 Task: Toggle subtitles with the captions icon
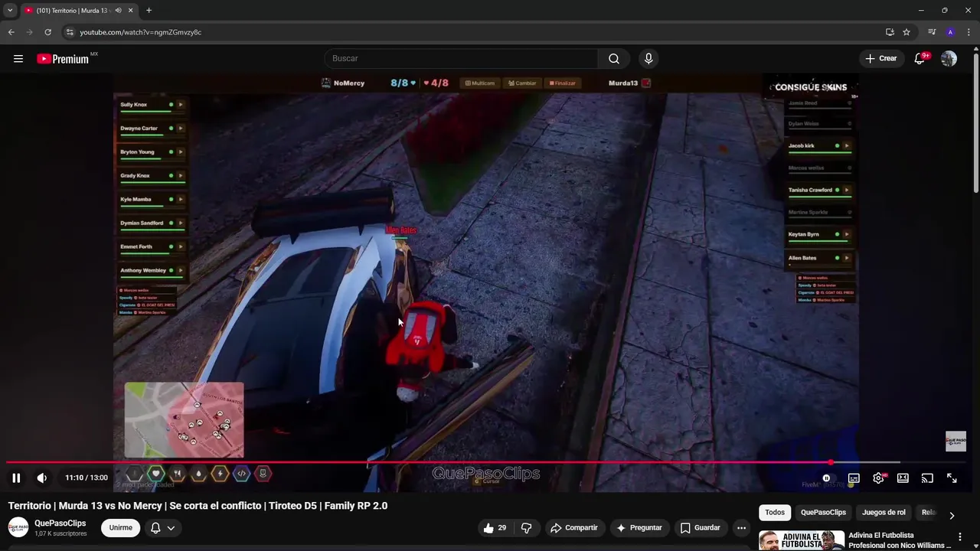[x=854, y=478]
